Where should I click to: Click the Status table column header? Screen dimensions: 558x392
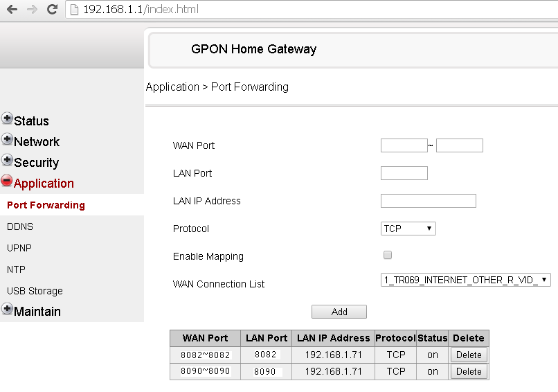433,338
